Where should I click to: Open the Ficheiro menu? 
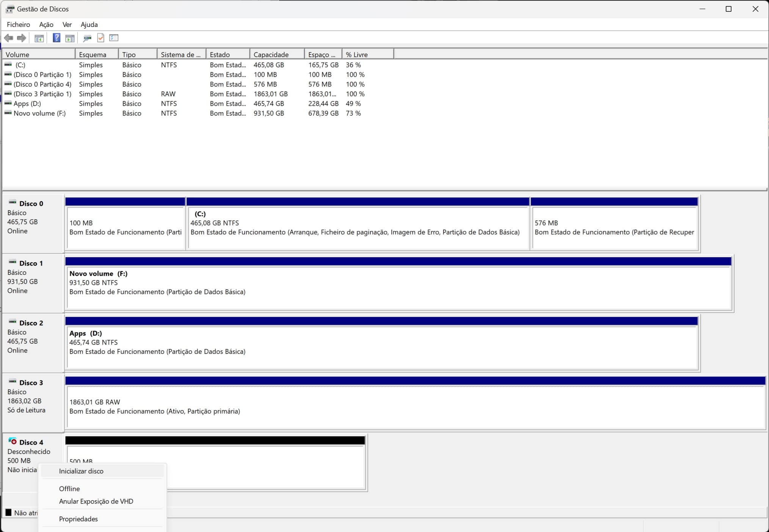tap(18, 25)
